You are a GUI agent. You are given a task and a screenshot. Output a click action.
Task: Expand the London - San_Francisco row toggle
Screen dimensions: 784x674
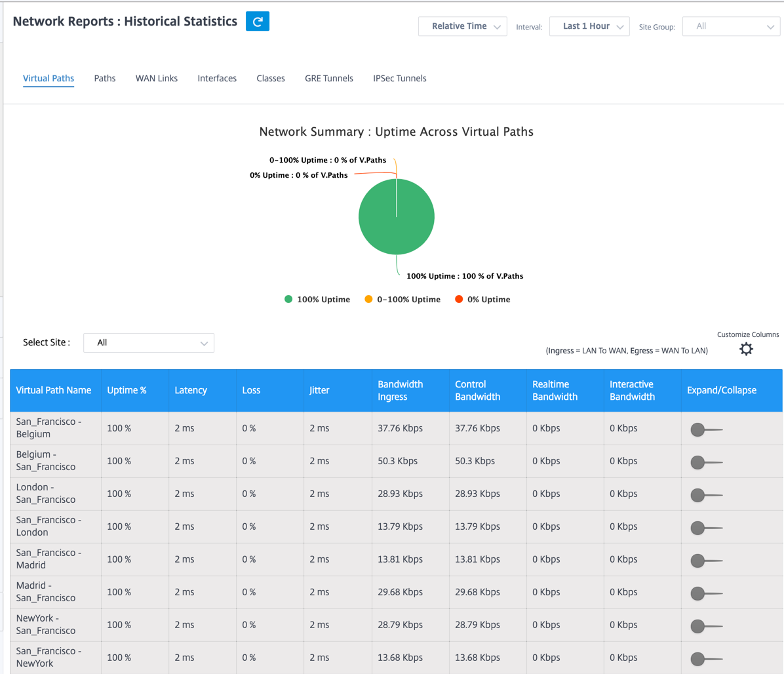click(x=707, y=495)
